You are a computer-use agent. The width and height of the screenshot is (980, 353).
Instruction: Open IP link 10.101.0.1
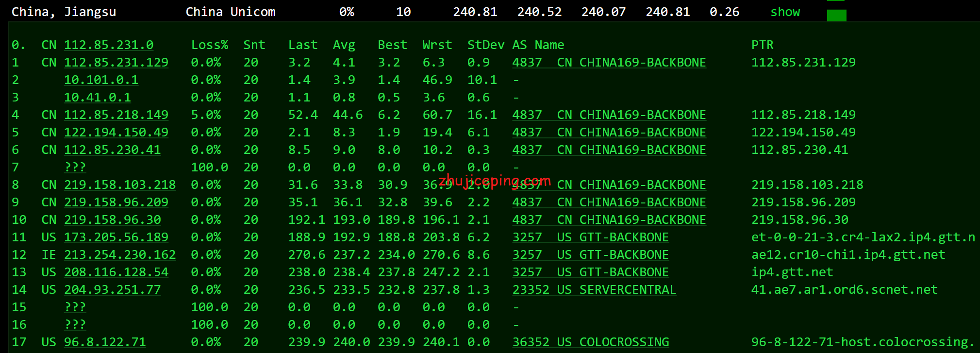101,80
